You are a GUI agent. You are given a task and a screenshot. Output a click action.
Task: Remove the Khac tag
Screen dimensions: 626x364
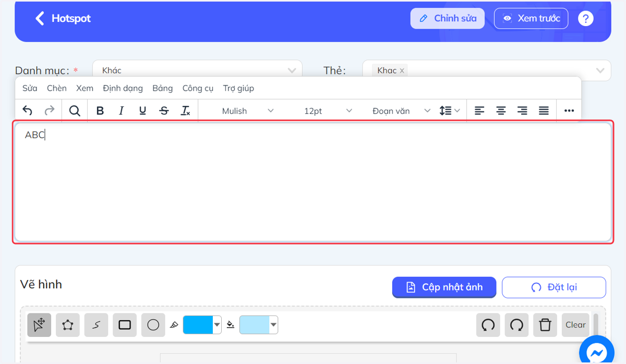point(402,70)
